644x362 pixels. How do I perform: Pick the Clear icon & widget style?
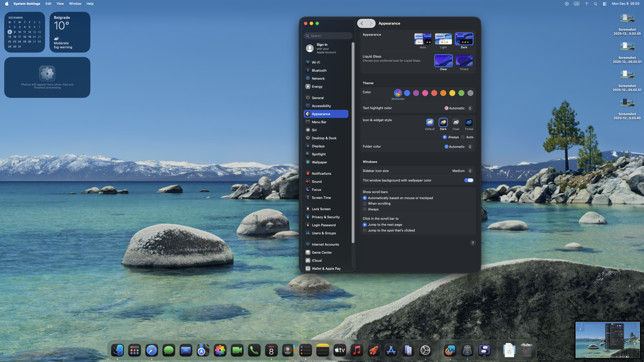click(x=456, y=123)
